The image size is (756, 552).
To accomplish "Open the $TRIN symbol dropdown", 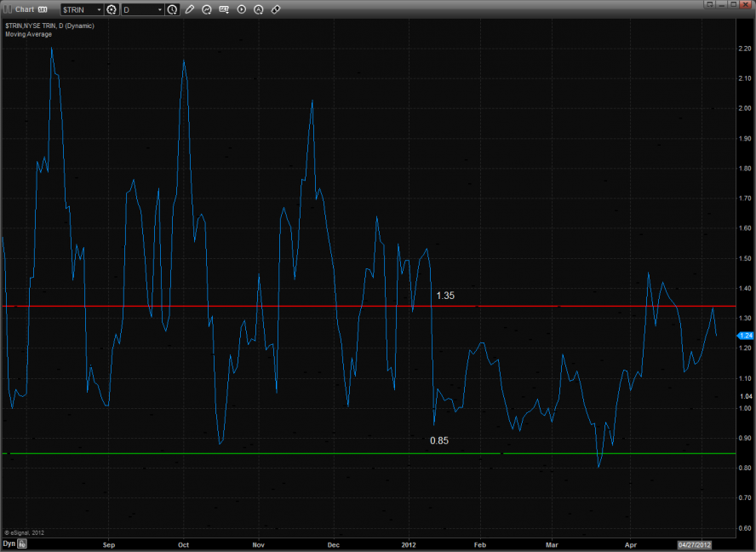I will 98,9.
